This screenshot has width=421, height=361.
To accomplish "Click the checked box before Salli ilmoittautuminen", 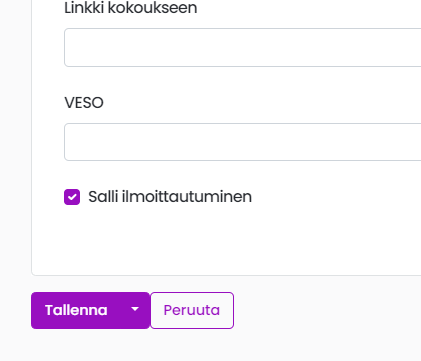I will [72, 197].
